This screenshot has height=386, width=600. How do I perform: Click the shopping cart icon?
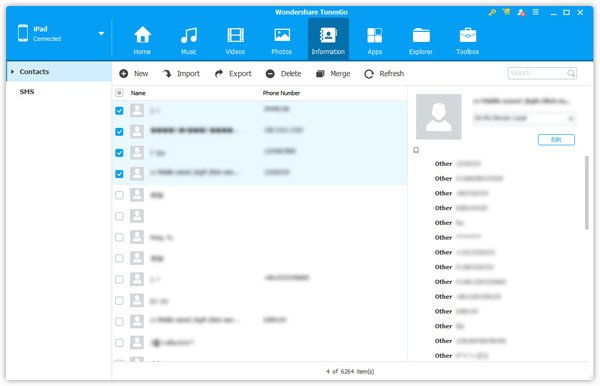pyautogui.click(x=507, y=12)
